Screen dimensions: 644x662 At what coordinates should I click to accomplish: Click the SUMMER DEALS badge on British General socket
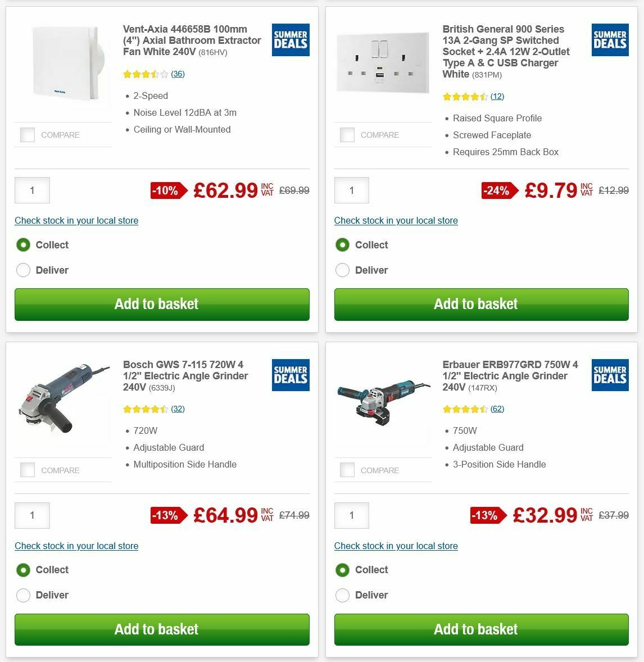610,40
